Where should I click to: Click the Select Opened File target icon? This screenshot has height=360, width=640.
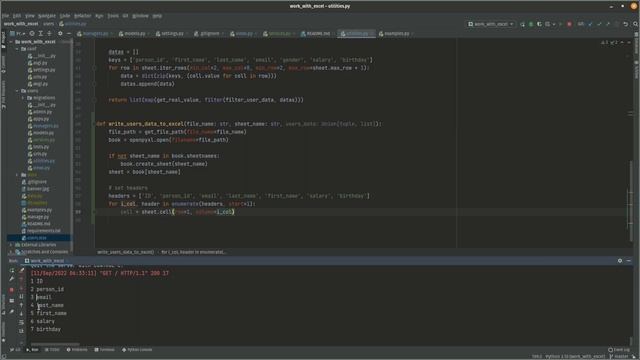coord(32,33)
